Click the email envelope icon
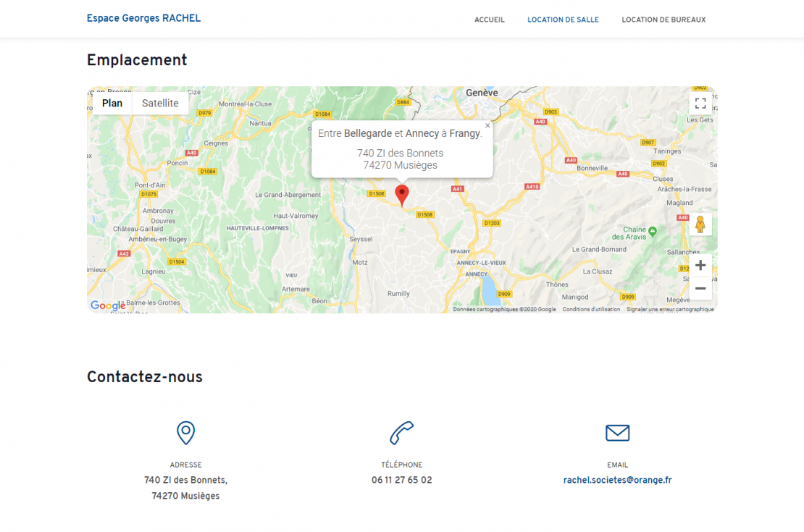 click(x=617, y=433)
